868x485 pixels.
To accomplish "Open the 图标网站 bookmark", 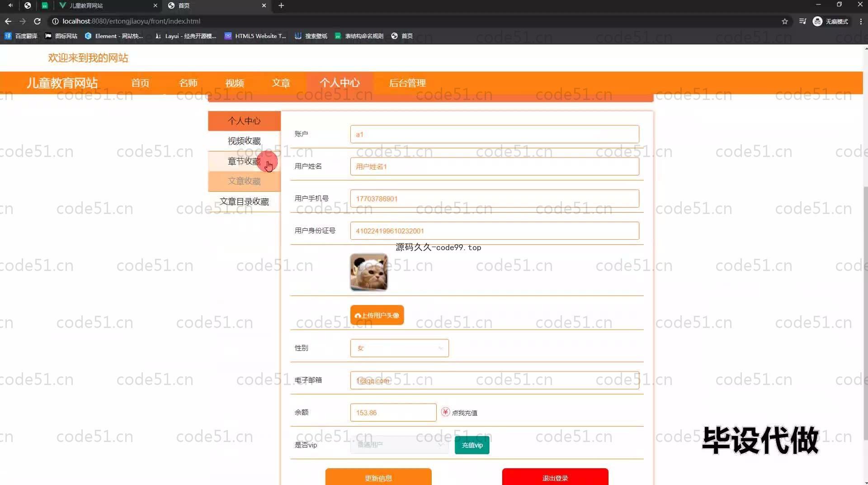I will (61, 36).
